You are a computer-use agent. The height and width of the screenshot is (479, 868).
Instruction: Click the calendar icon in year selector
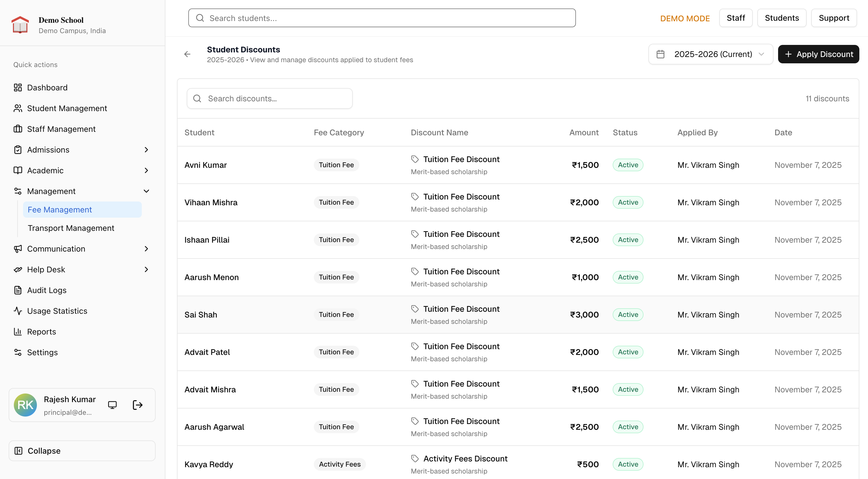[661, 54]
